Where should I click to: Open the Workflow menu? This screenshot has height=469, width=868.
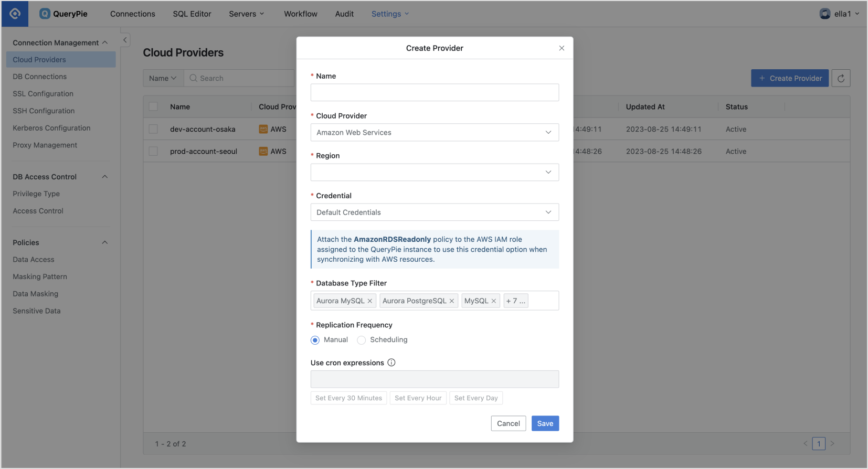coord(301,14)
